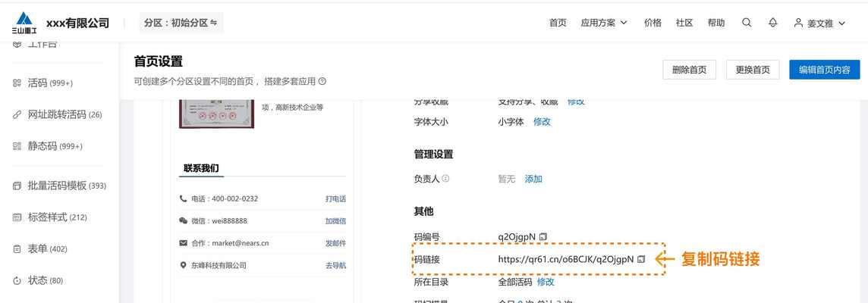This screenshot has width=868, height=303.
Task: Click the mail envelope icon in 联系我们
Action: pyautogui.click(x=183, y=242)
